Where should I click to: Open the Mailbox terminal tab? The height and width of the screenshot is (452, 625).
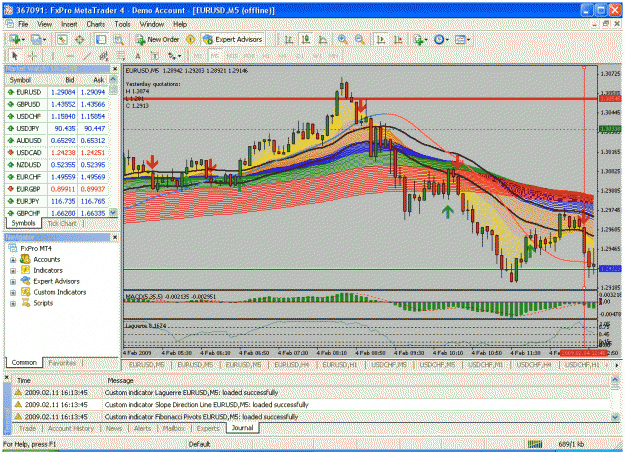coord(174,428)
